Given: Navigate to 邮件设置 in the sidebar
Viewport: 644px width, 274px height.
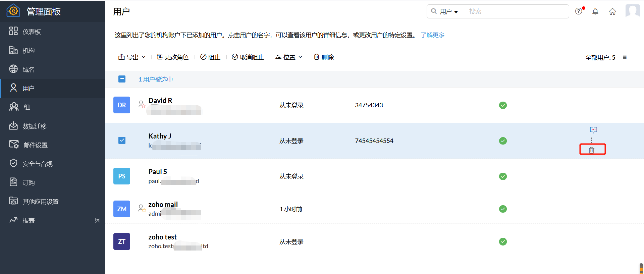Looking at the screenshot, I should coord(35,145).
